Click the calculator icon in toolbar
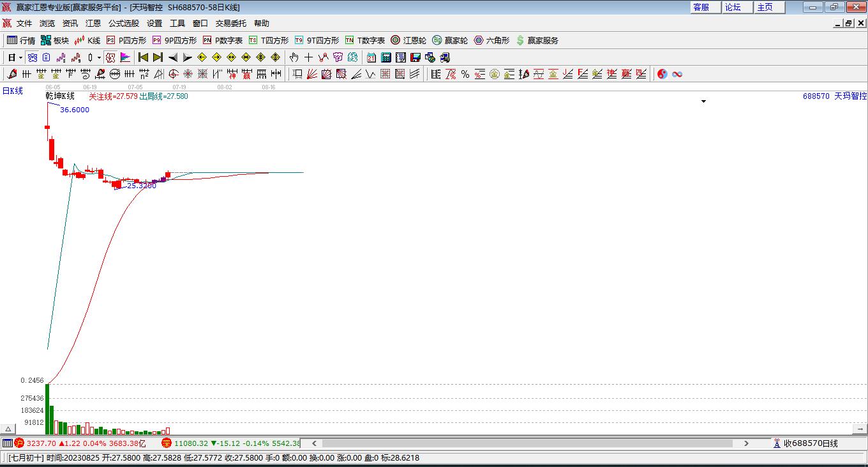The width and height of the screenshot is (868, 467). click(x=385, y=57)
